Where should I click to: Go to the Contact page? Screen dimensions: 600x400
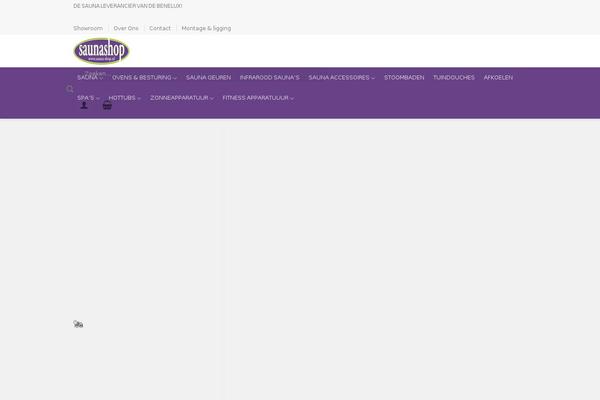(x=160, y=28)
